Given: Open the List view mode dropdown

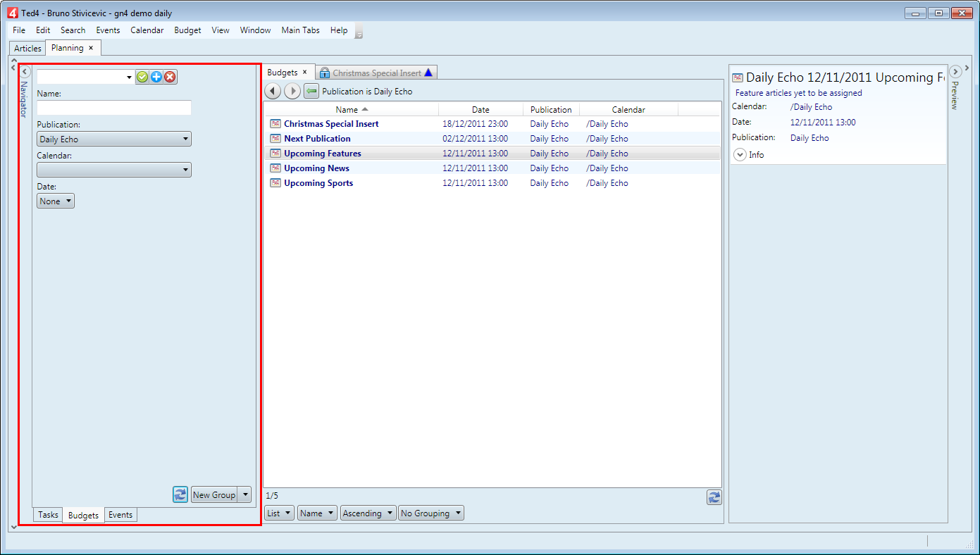Looking at the screenshot, I should pos(279,513).
